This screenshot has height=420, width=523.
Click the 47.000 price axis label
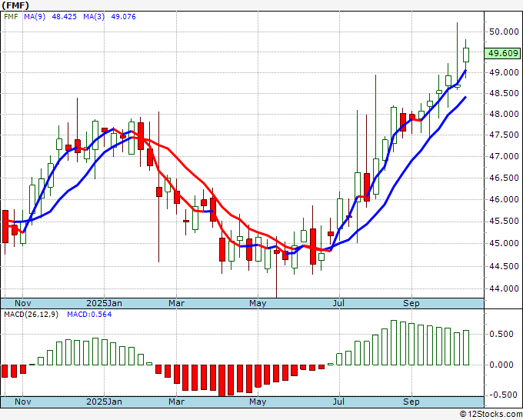coord(504,156)
